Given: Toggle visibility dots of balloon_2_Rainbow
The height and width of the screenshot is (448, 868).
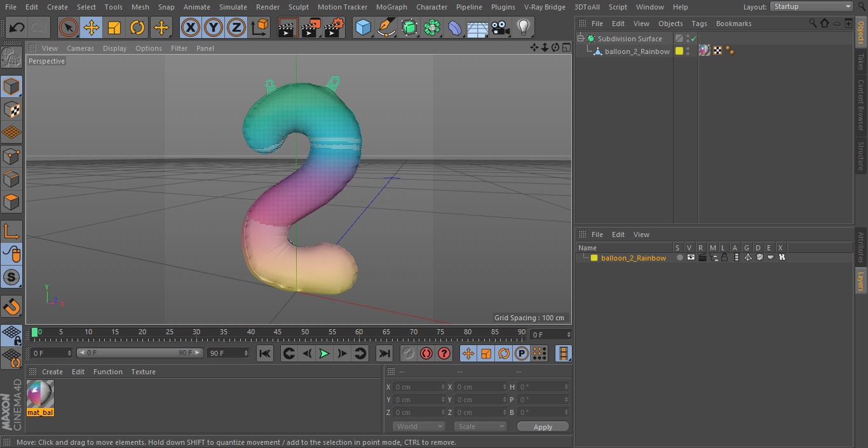Looking at the screenshot, I should (688, 51).
